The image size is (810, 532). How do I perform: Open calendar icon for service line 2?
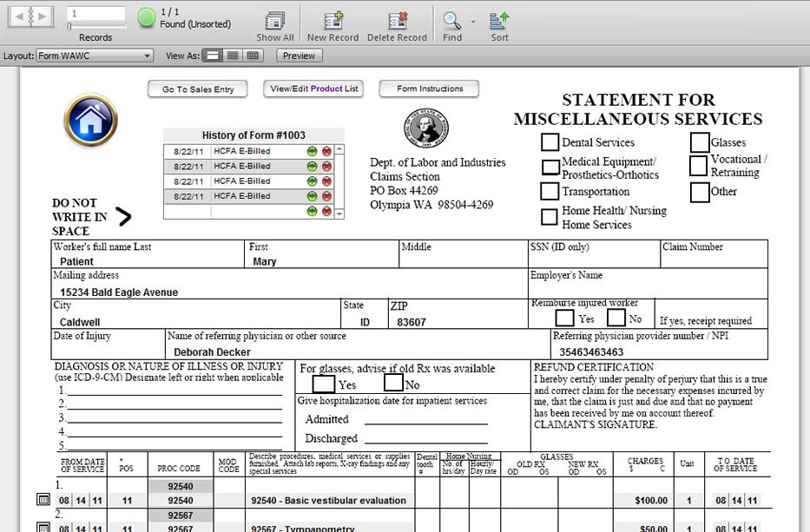point(44,528)
